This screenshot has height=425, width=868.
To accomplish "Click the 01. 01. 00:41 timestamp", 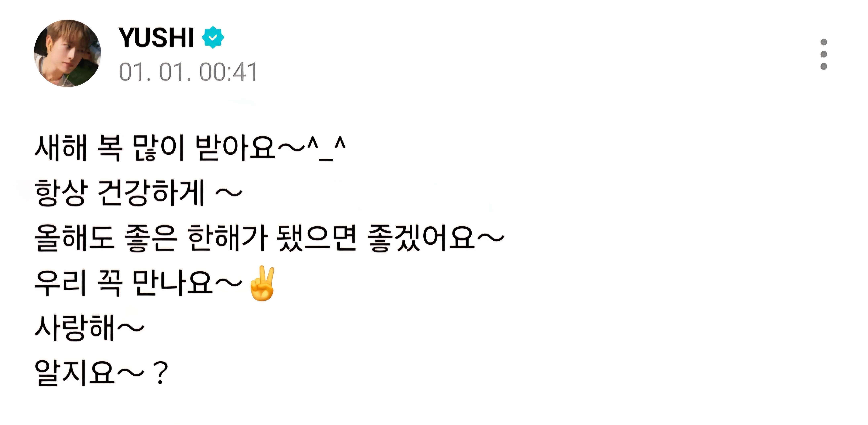I will pyautogui.click(x=188, y=72).
